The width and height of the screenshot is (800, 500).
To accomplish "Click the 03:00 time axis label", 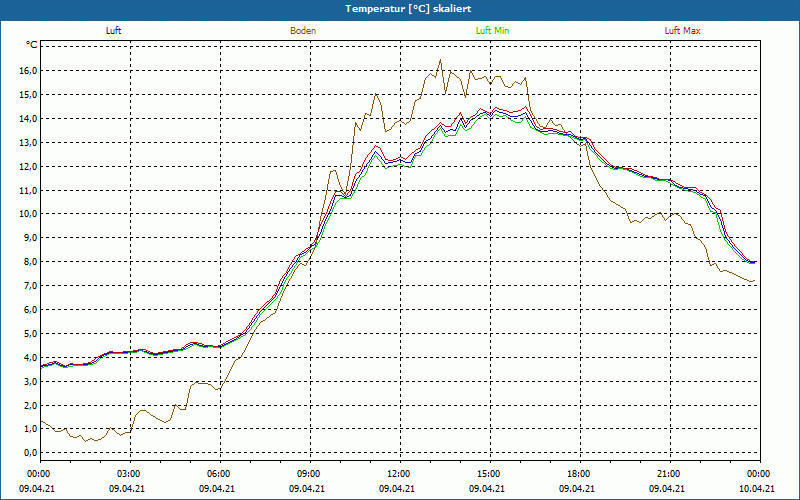I will pyautogui.click(x=127, y=474).
